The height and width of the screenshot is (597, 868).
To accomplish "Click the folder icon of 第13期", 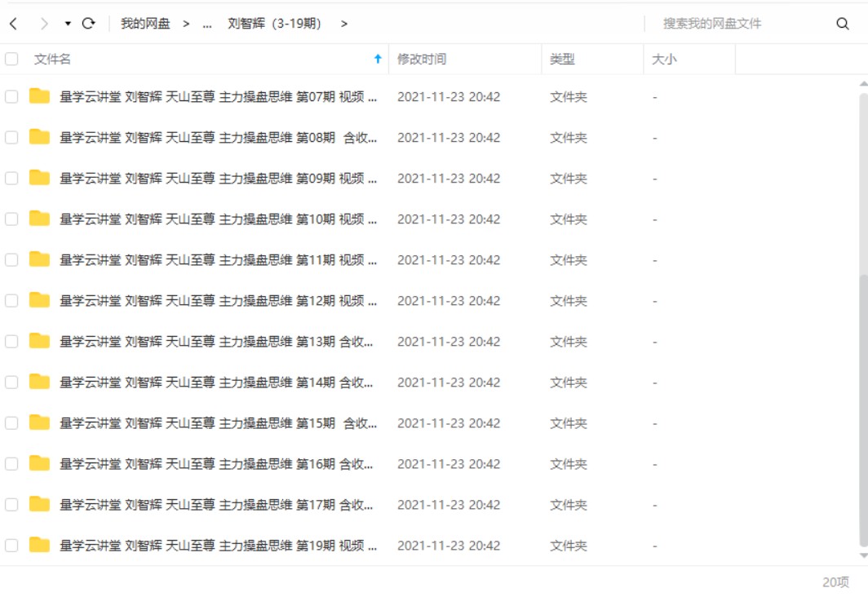I will 39,341.
